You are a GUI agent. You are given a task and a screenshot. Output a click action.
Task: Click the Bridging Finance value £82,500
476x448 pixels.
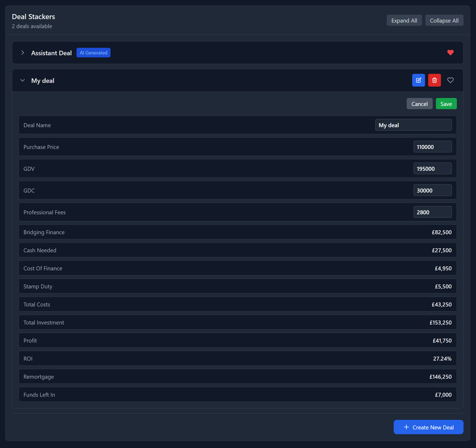click(x=441, y=232)
